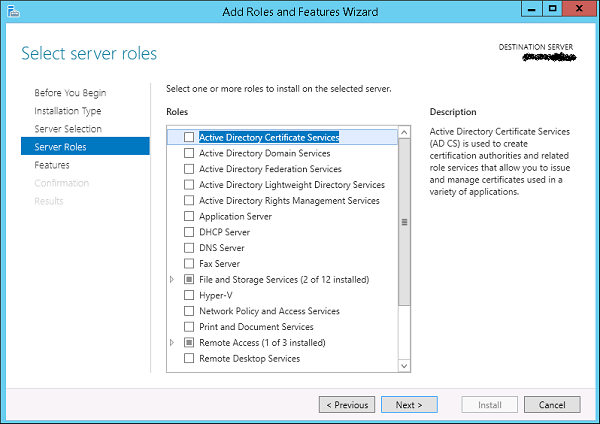Click the roles list scrollbar thumb
Image resolution: width=600 pixels, height=424 pixels.
tap(404, 223)
